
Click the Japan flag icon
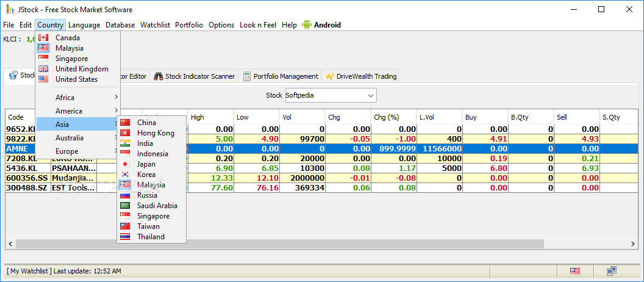[125, 164]
